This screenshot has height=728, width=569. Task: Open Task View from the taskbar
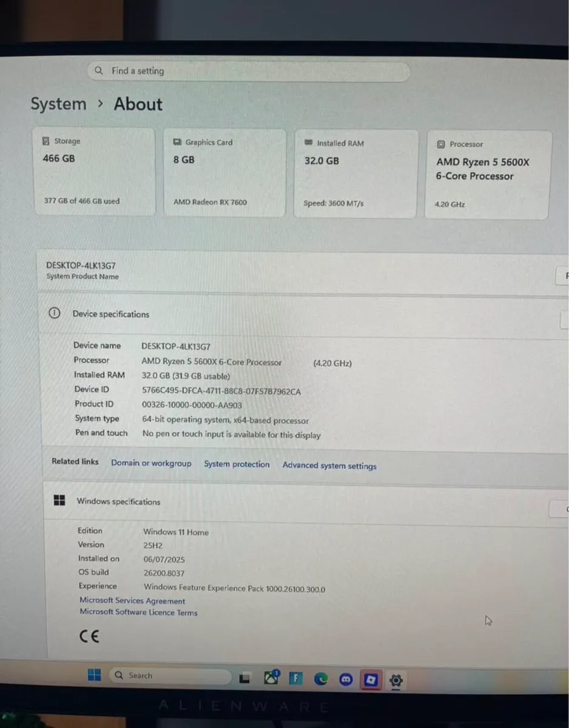(x=245, y=679)
